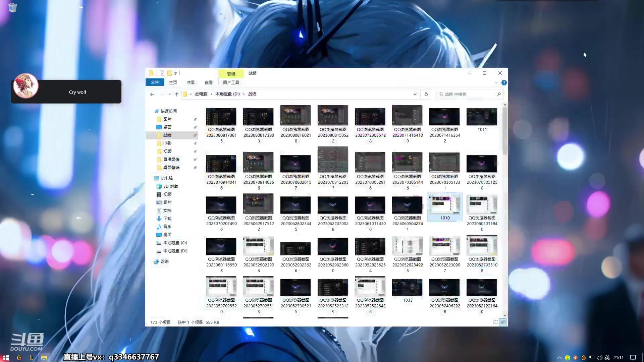This screenshot has width=644, height=362.
Task: Expand breadcrumb chevron after 本地磁盘 (D:)
Action: coord(244,94)
